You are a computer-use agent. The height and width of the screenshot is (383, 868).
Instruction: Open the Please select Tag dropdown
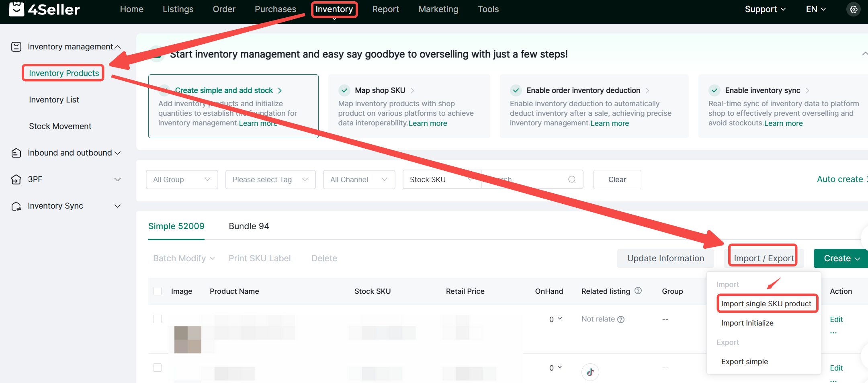coord(270,180)
